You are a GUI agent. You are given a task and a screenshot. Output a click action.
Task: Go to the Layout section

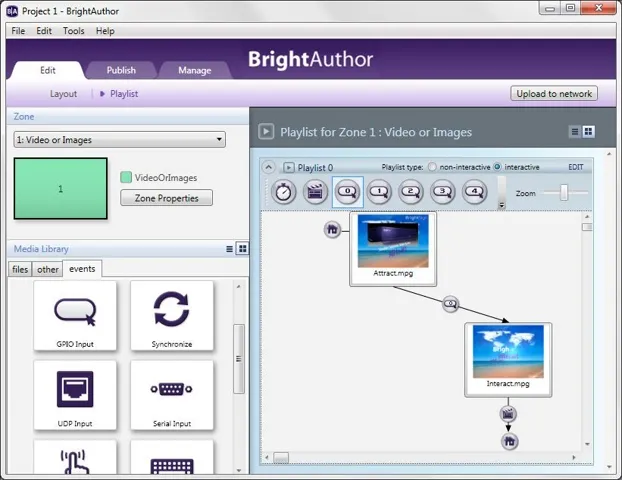coord(63,94)
